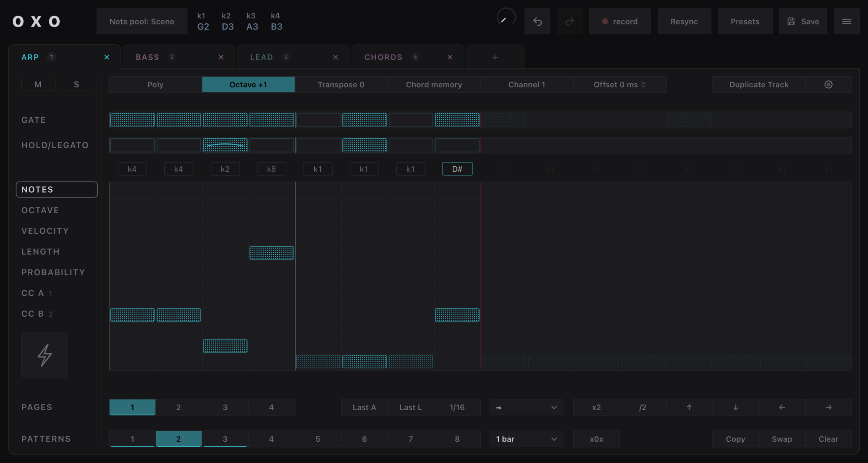Adjust Offset 0 ms stepper
Screen dimensions: 868x463
(x=620, y=85)
